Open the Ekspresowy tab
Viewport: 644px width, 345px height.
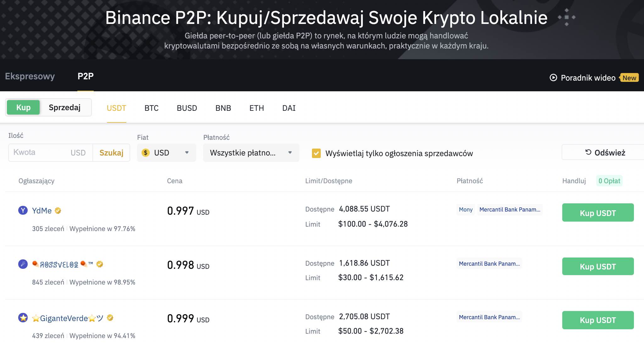pos(30,76)
